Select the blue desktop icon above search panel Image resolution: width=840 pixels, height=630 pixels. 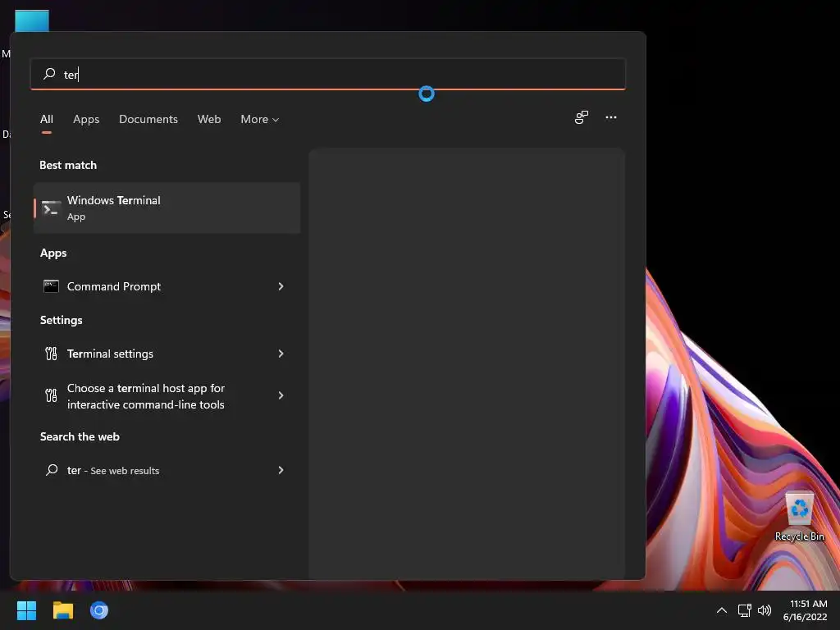32,21
